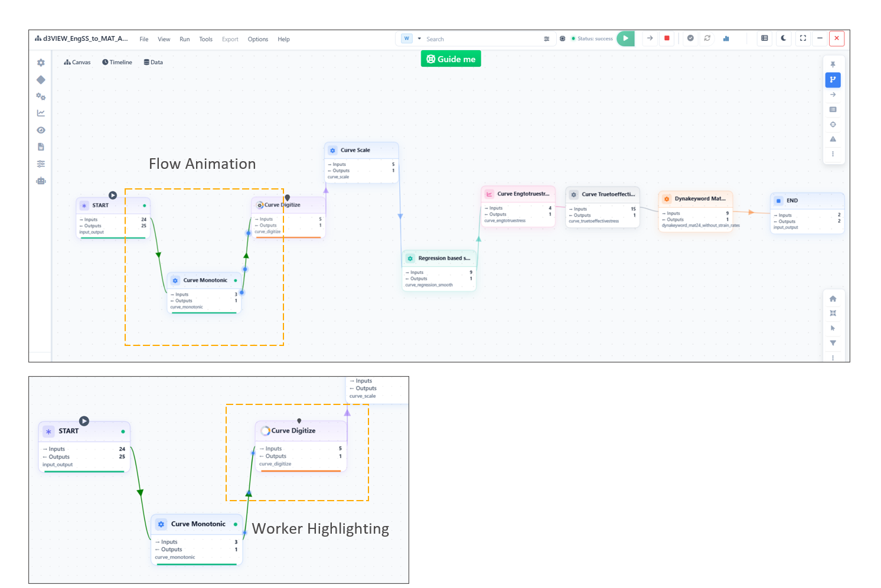Open search filter options sliders icon
Image resolution: width=881 pixels, height=588 pixels.
[546, 39]
